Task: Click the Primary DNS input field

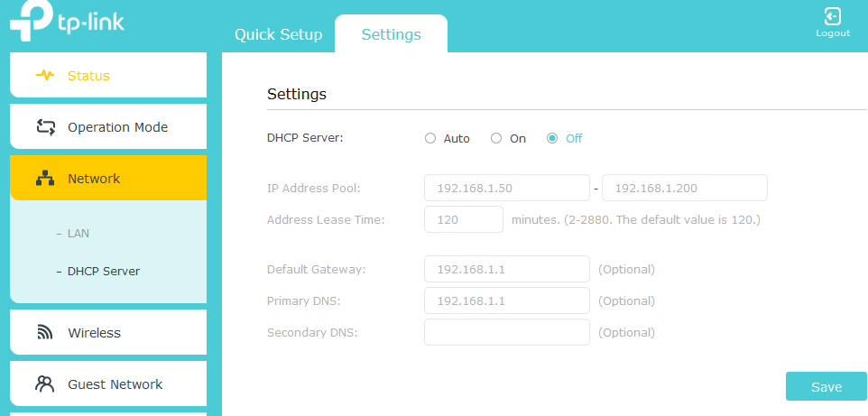Action: tap(507, 300)
